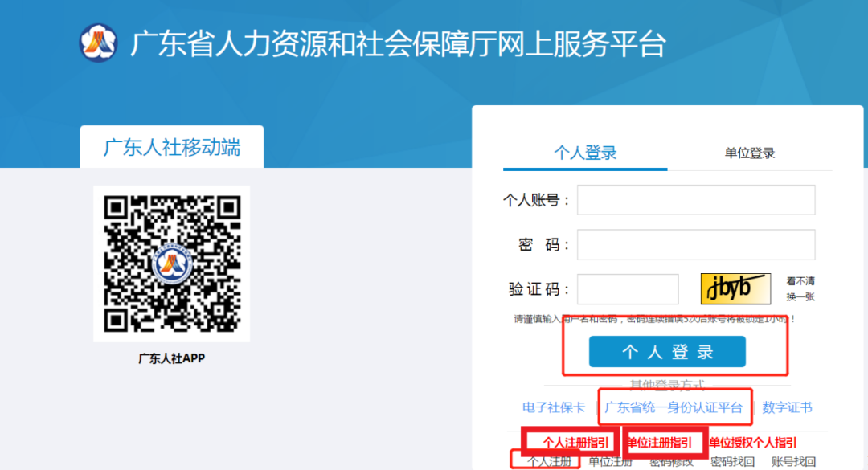Click the jbyb captcha image
868x470 pixels.
click(x=735, y=289)
